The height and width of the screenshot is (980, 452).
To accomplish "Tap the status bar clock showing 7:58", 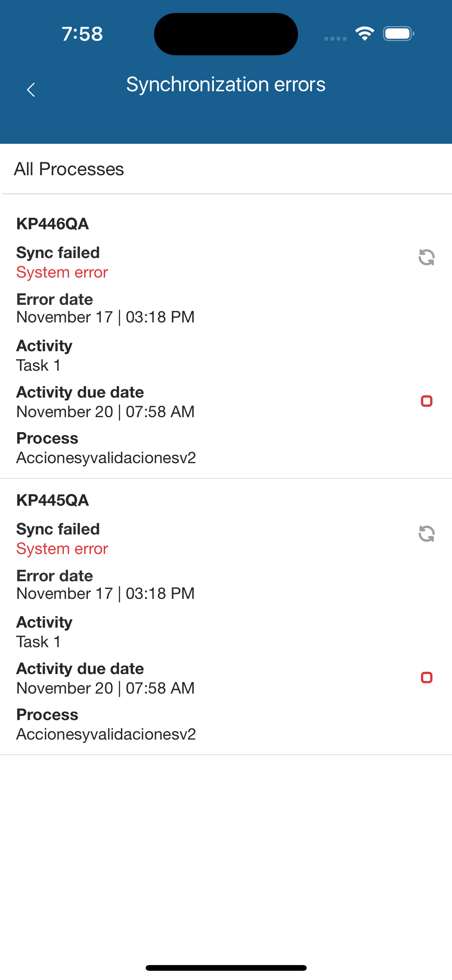I will click(x=82, y=34).
